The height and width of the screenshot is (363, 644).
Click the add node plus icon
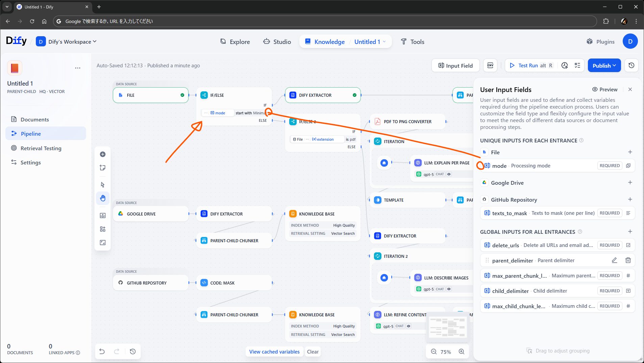tap(103, 154)
